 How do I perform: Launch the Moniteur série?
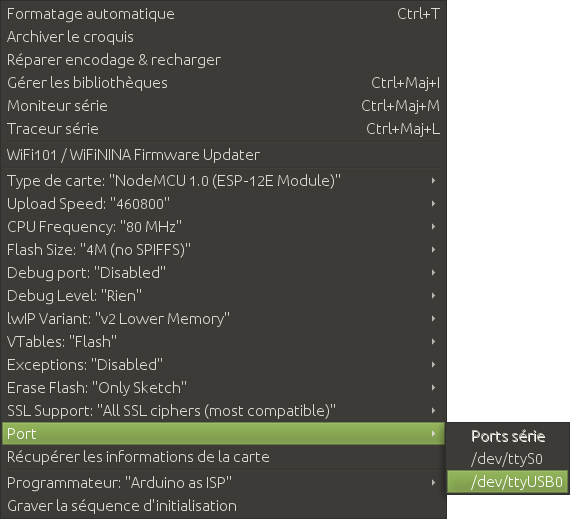(223, 106)
